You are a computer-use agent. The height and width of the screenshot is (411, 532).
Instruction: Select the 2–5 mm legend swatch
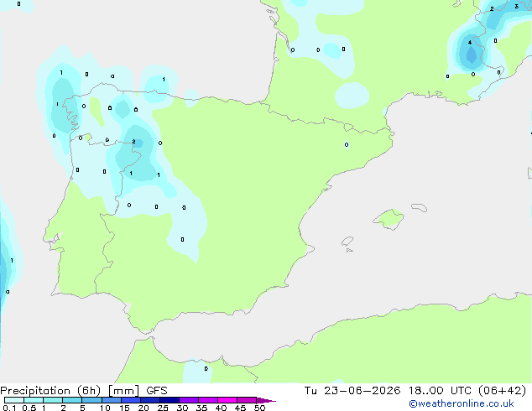pyautogui.click(x=72, y=400)
